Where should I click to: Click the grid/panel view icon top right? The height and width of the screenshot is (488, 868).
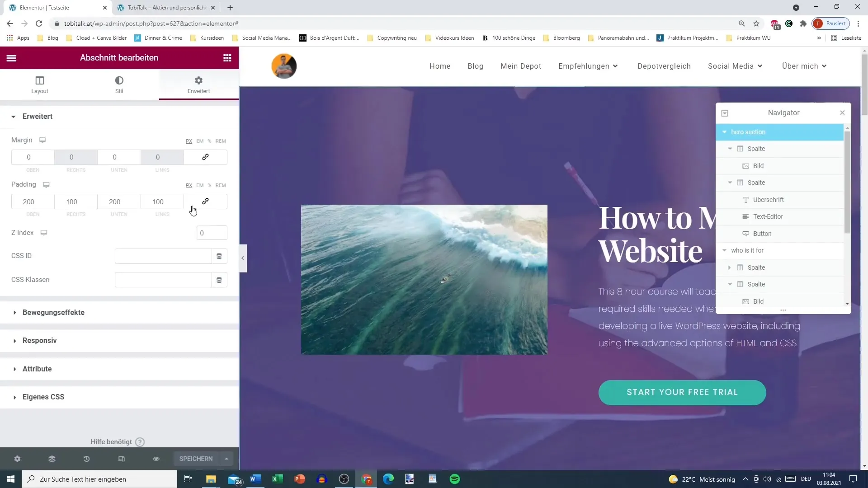(x=227, y=58)
